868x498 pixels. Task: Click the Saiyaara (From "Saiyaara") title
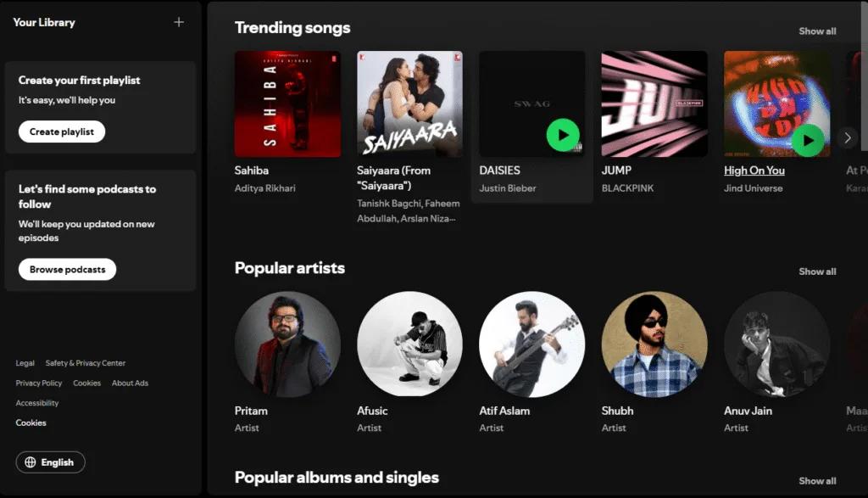(x=393, y=178)
